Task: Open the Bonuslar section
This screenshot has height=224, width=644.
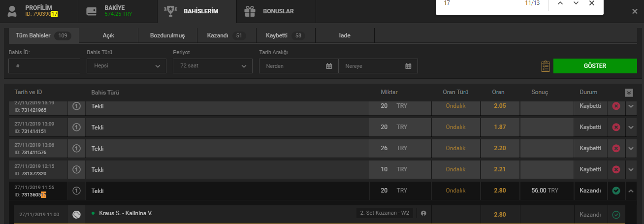Action: click(275, 11)
